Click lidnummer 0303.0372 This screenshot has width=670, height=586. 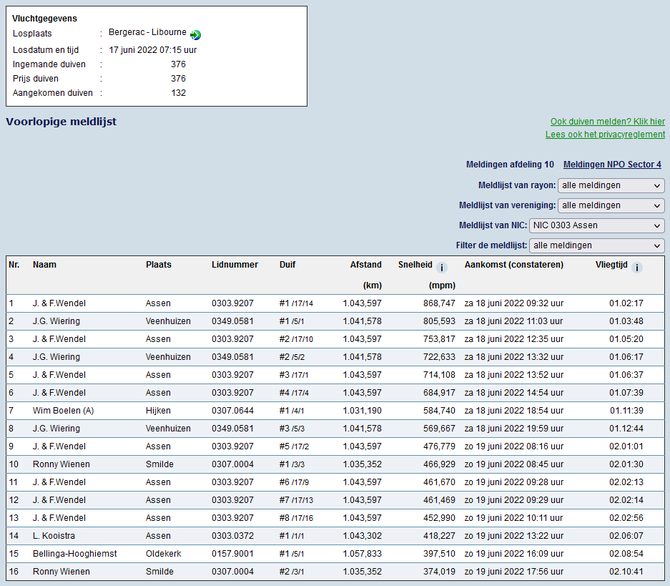click(x=232, y=536)
